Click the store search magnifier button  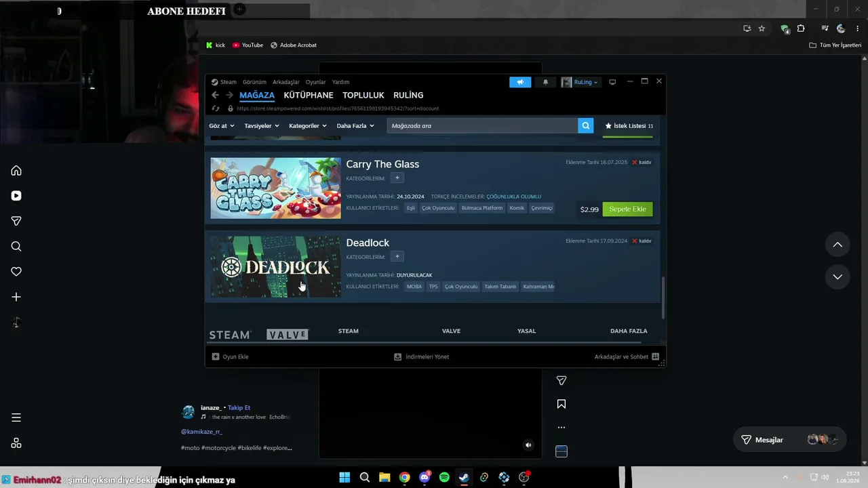click(585, 125)
